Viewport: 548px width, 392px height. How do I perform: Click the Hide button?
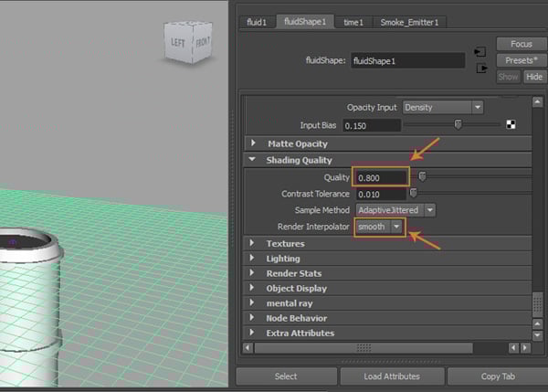pos(534,77)
